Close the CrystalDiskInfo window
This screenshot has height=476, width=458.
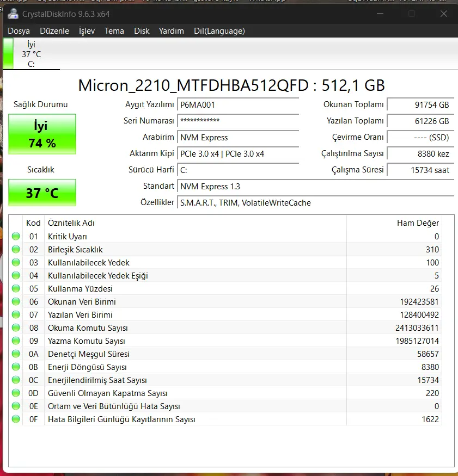click(444, 14)
